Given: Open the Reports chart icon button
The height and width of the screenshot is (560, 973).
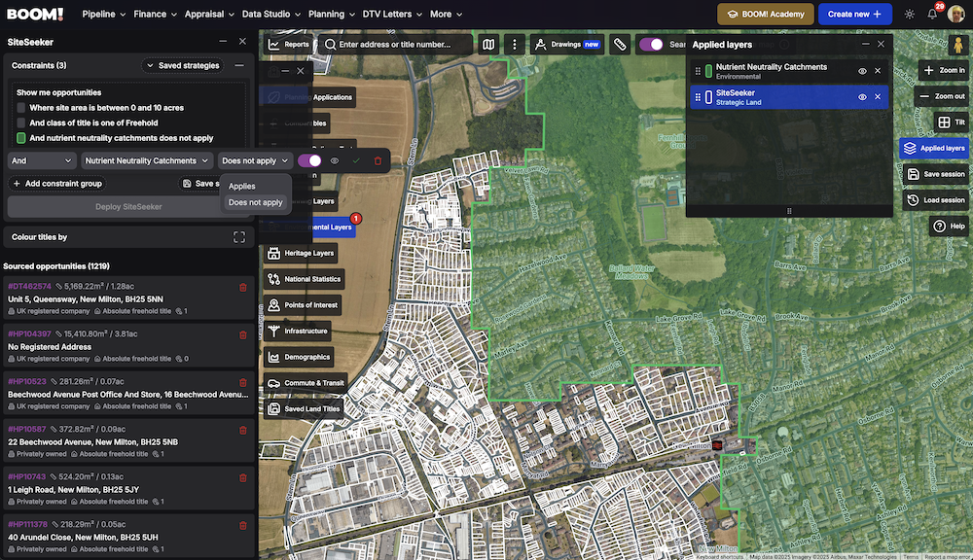Looking at the screenshot, I should point(289,45).
